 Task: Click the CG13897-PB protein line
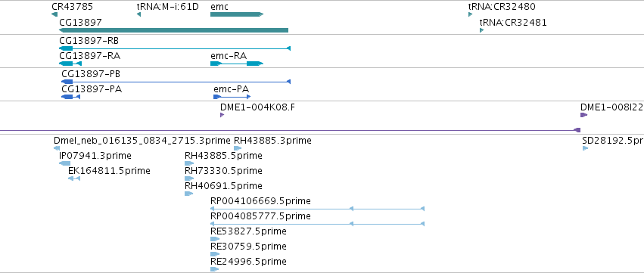(176, 82)
